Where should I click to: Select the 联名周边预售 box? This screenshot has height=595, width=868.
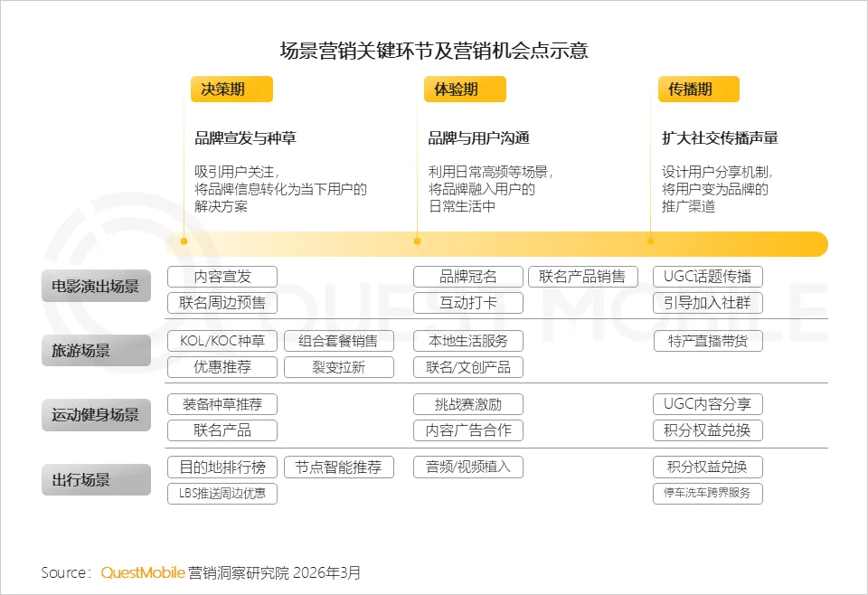222,303
